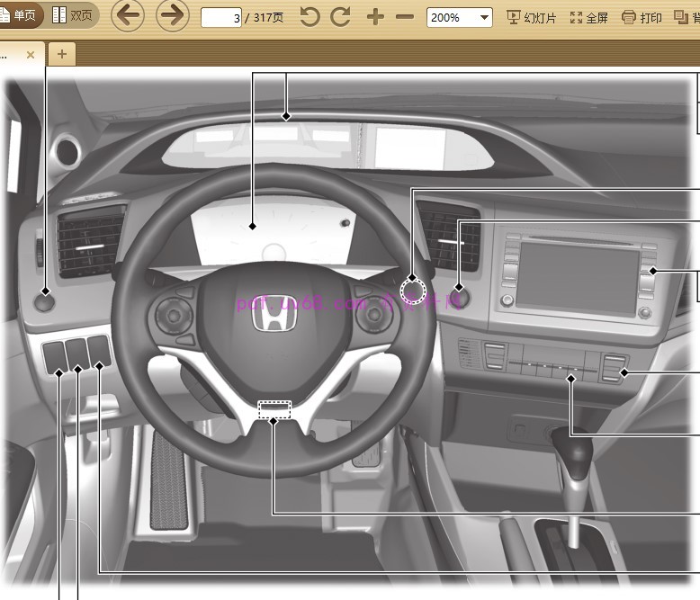The height and width of the screenshot is (600, 700).
Task: Zoom out with the minus icon
Action: (x=405, y=17)
